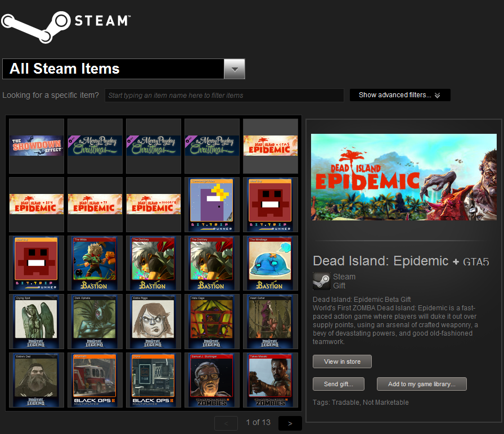Select Dead Island Epidemic + BF4 gift
This screenshot has height=434, width=504.
pyautogui.click(x=37, y=205)
